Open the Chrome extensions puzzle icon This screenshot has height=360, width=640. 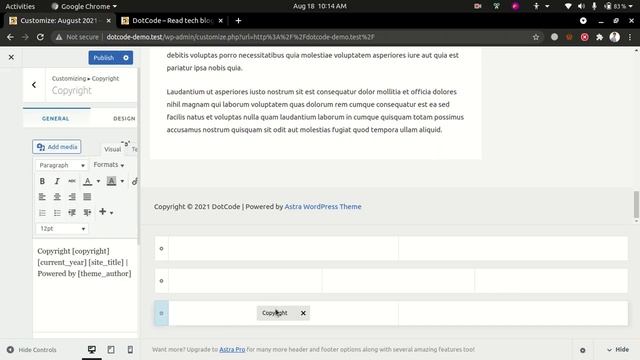[x=599, y=37]
